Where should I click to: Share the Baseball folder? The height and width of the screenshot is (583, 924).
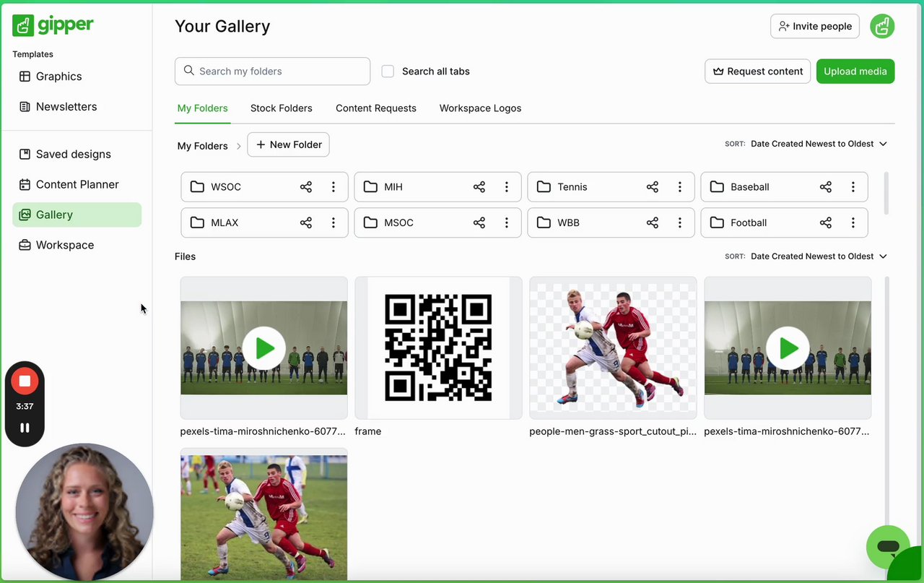pyautogui.click(x=826, y=187)
